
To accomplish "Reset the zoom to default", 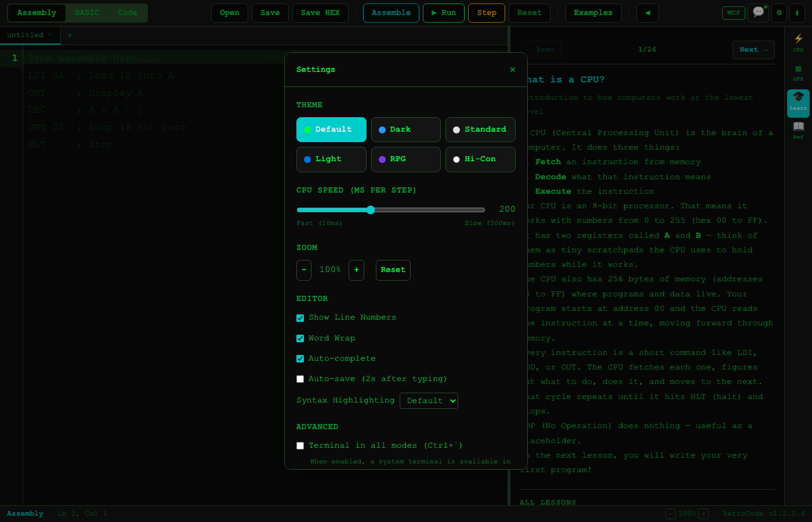I will pos(393,270).
